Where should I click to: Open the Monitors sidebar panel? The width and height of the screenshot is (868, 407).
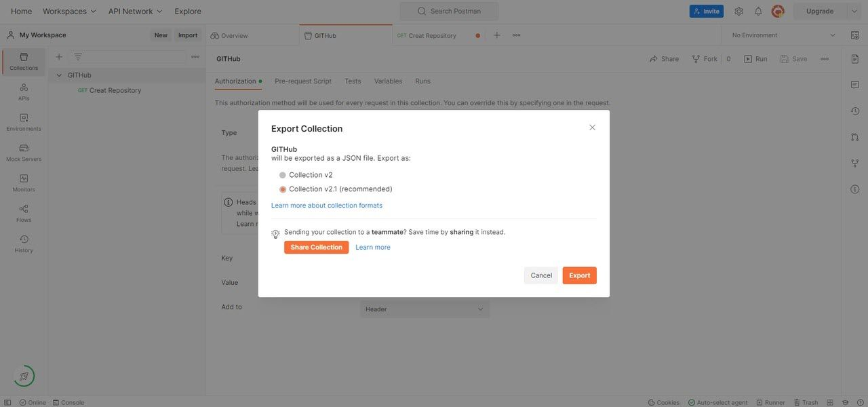click(x=24, y=183)
